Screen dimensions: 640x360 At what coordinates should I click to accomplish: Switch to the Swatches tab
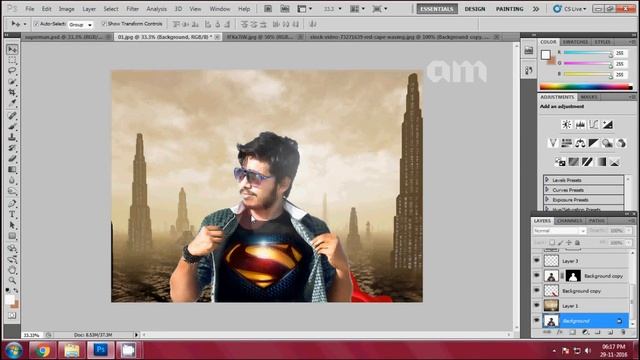pos(575,42)
